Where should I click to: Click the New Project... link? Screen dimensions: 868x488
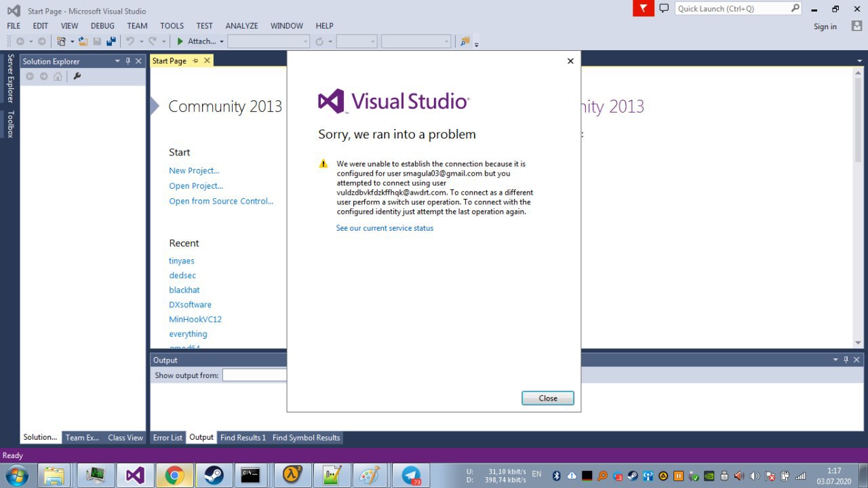pyautogui.click(x=194, y=171)
